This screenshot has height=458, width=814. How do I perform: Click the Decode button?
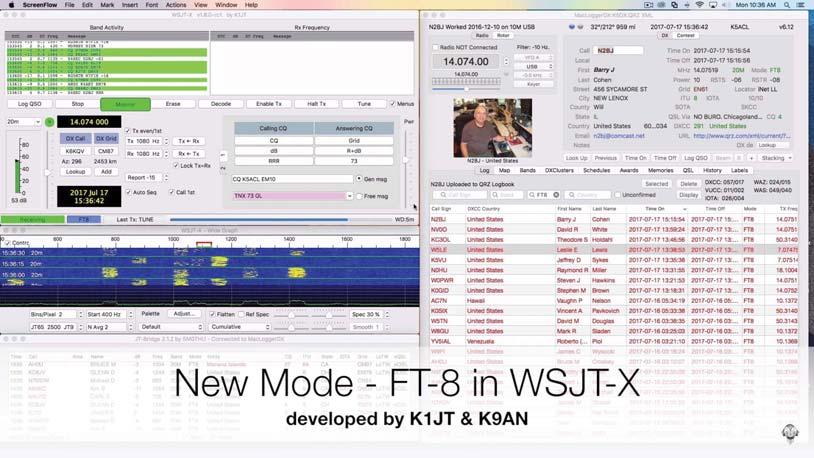(x=221, y=104)
